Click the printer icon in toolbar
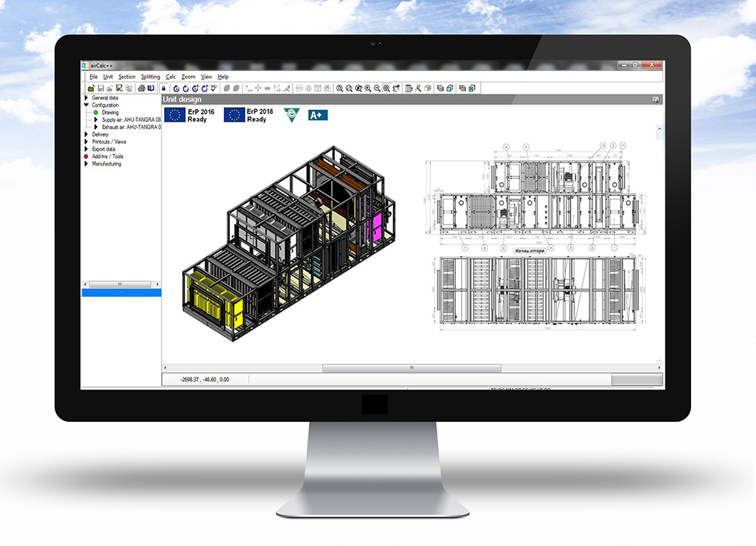 (141, 88)
